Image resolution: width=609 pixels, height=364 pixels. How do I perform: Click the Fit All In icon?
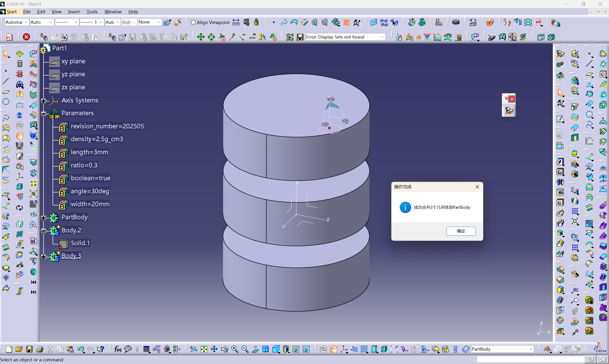click(x=204, y=349)
